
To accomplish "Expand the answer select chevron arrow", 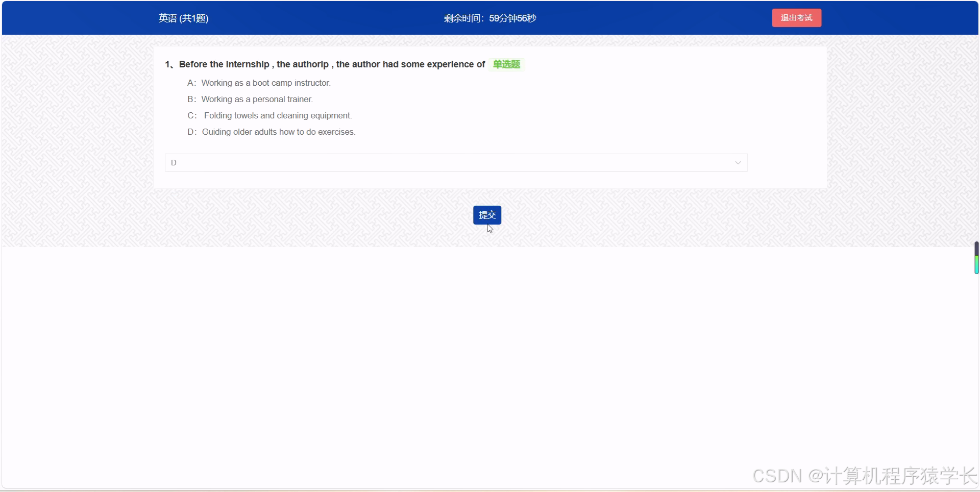I will pos(738,163).
